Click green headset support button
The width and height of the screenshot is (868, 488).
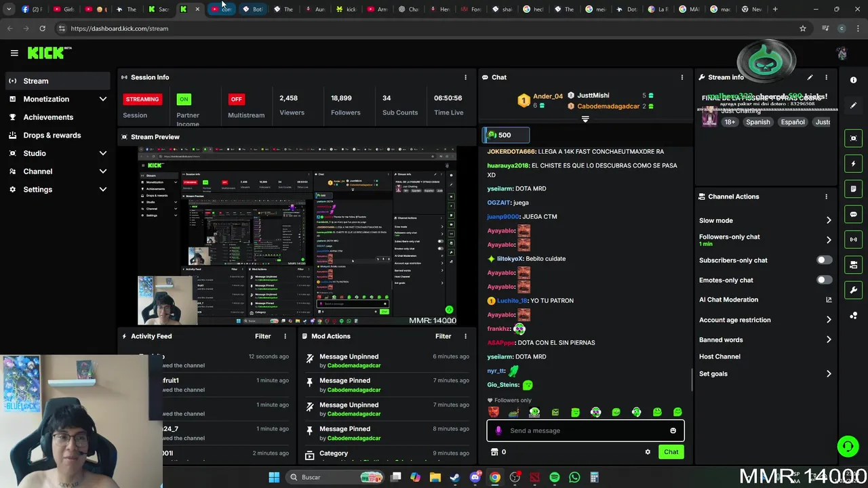pyautogui.click(x=848, y=446)
